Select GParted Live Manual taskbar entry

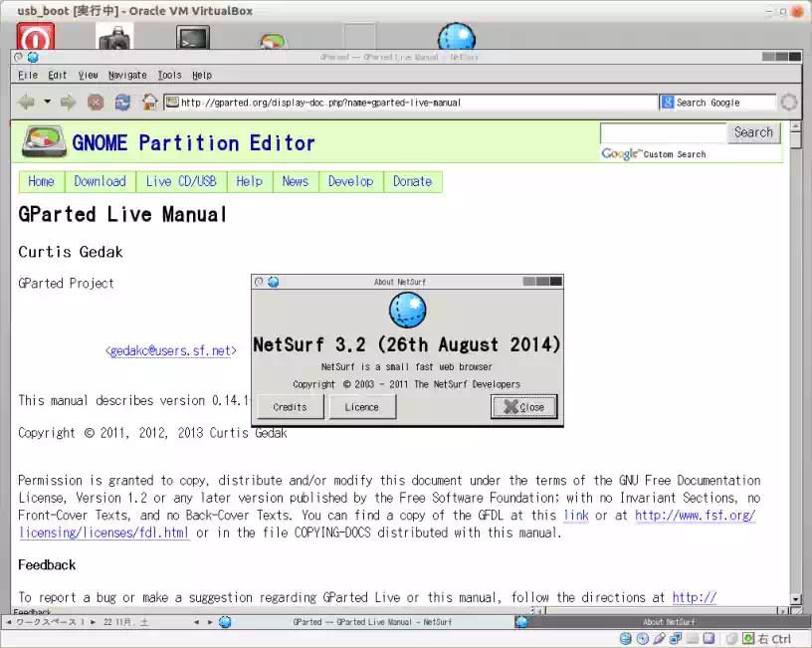tap(365, 622)
